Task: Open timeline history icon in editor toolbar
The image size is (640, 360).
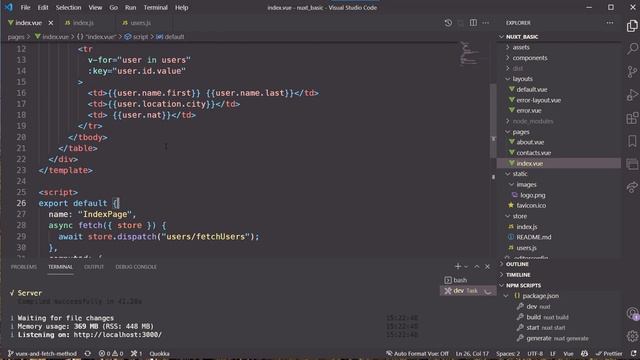Action: [448, 23]
